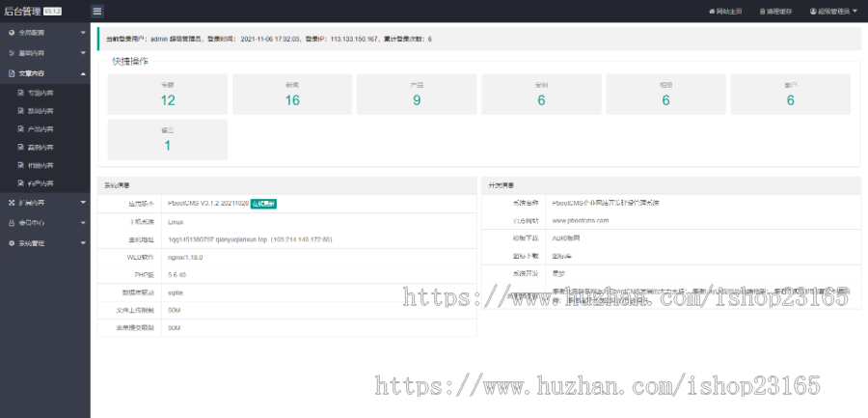This screenshot has width=868, height=418.
Task: Expand the 扩展内容 sidebar menu
Action: [x=44, y=203]
